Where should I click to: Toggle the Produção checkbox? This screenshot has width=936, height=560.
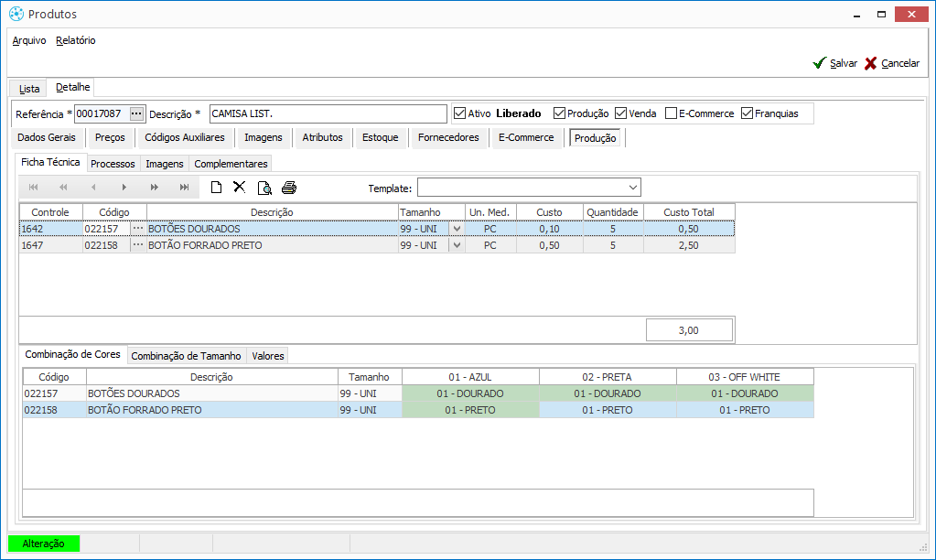click(x=559, y=113)
